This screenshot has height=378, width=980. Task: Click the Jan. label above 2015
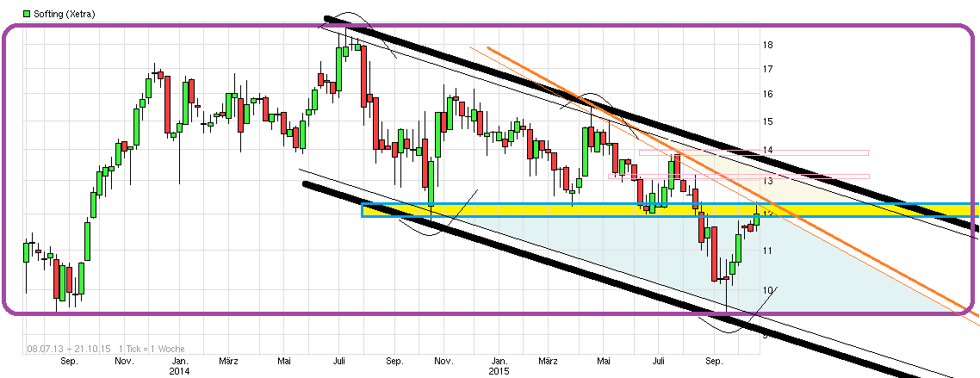(x=499, y=361)
